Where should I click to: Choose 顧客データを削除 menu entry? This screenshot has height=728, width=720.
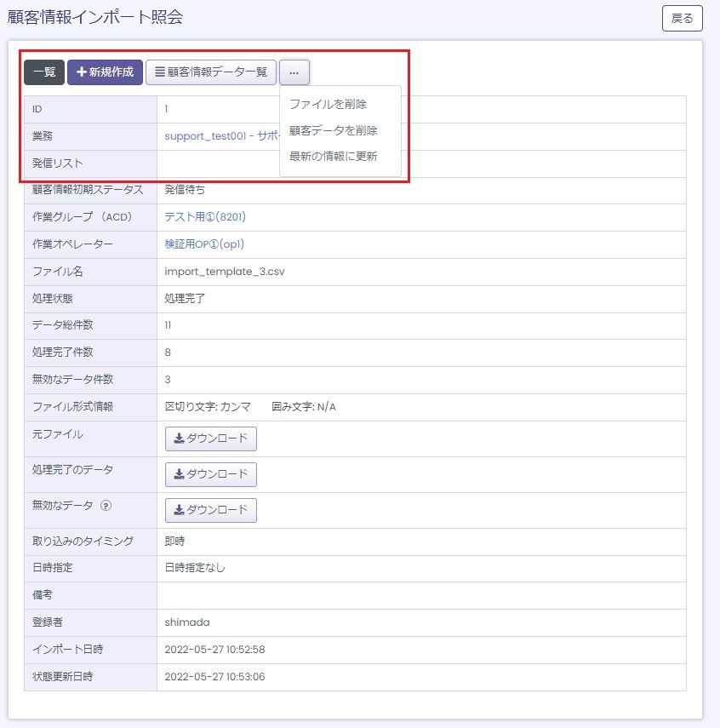coord(334,130)
